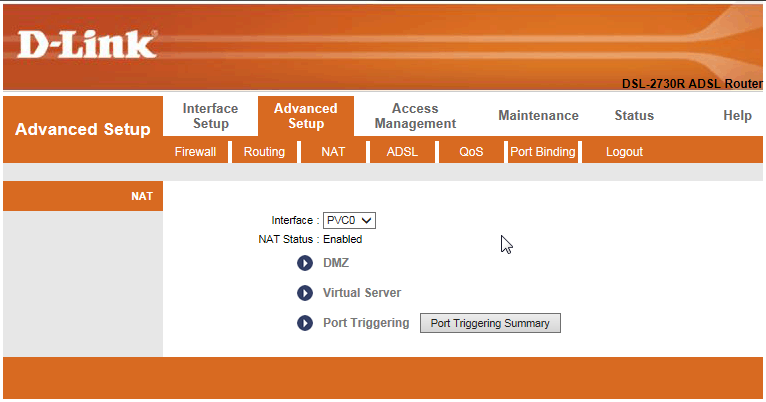Screen dimensions: 766x402
Task: Click the Port Triggering Summary button
Action: pos(490,323)
